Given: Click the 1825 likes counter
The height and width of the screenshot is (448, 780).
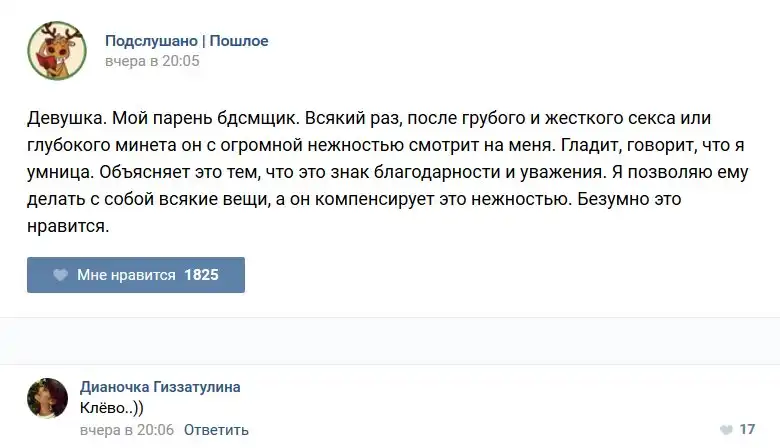Looking at the screenshot, I should click(x=201, y=275).
